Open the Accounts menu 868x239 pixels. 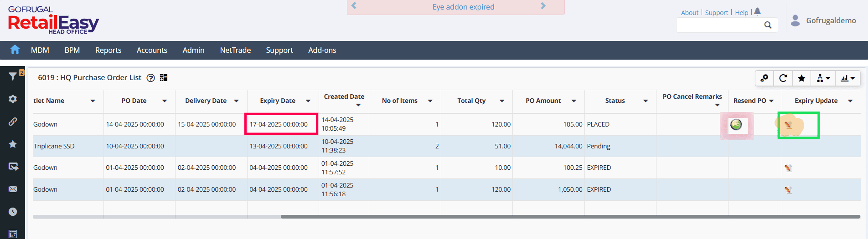pos(152,50)
